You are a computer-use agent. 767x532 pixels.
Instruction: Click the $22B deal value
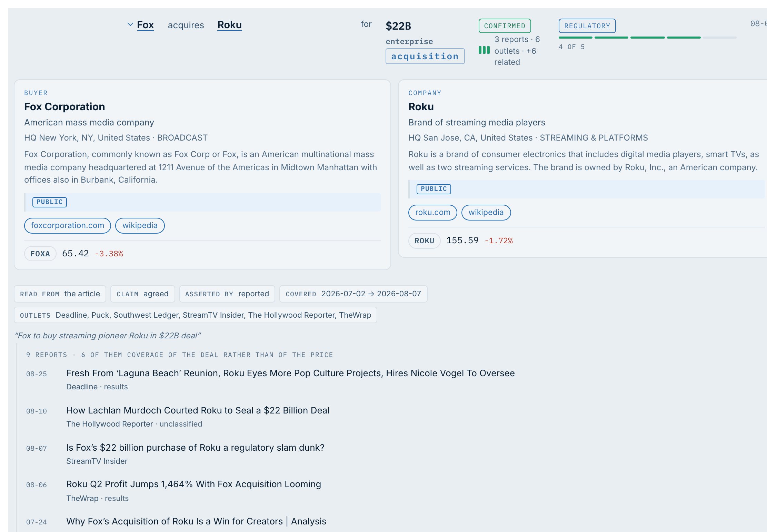[x=398, y=26]
